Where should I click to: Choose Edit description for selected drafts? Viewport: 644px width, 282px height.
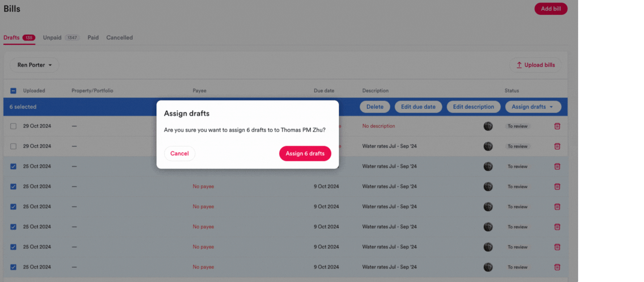[474, 107]
